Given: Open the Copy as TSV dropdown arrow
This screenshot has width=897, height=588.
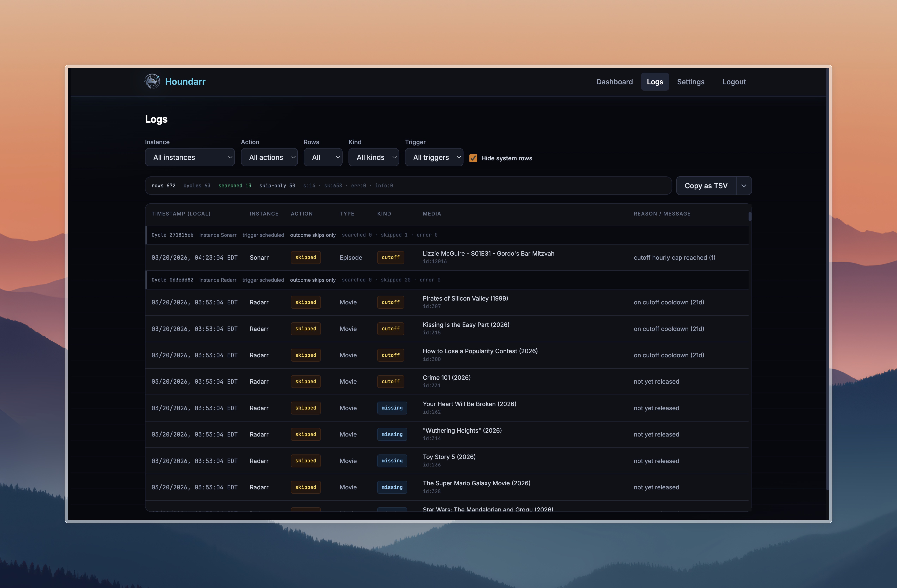Looking at the screenshot, I should pos(744,185).
